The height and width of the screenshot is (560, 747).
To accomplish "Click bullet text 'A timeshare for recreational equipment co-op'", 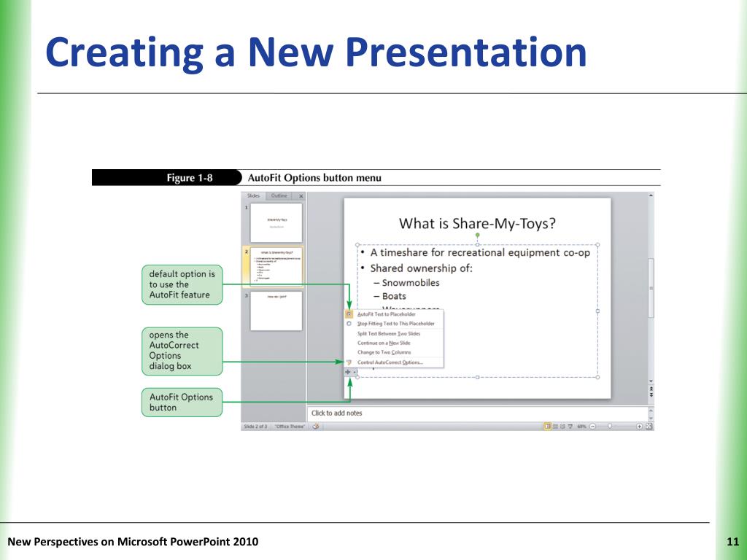I will 480,252.
